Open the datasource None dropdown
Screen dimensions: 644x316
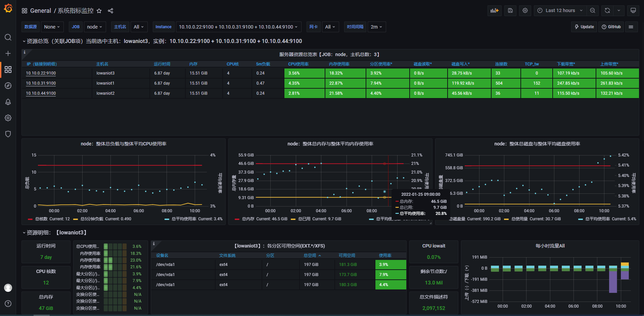click(52, 27)
